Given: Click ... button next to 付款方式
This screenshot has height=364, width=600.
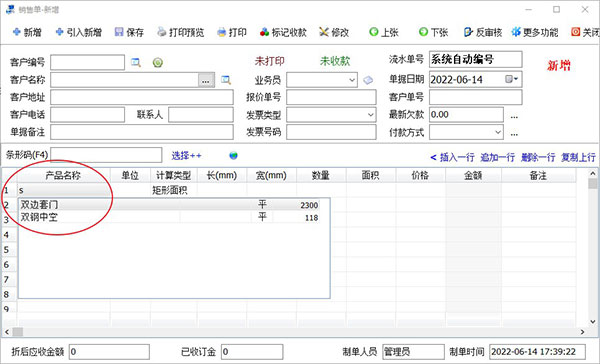Looking at the screenshot, I should [x=514, y=133].
